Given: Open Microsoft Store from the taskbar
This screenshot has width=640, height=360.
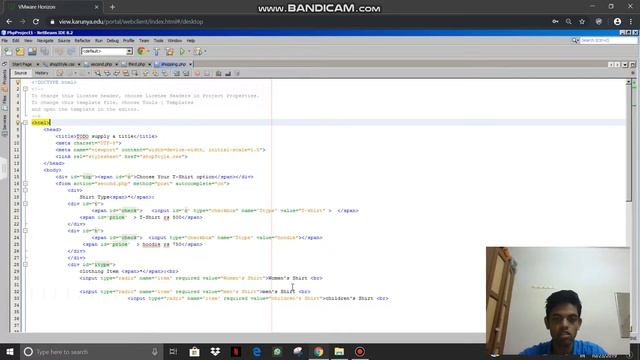Looking at the screenshot, I should point(194,351).
